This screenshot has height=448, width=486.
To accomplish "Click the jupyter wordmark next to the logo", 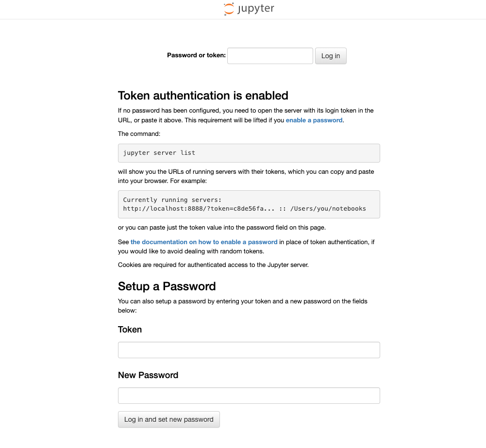I will (256, 8).
